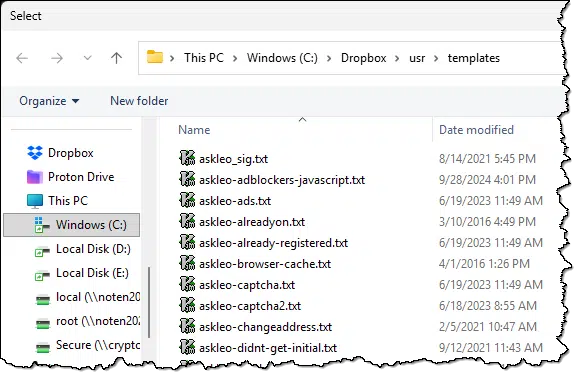This screenshot has width=579, height=378.
Task: Expand chevron after usr in breadcrumb
Action: pos(436,58)
